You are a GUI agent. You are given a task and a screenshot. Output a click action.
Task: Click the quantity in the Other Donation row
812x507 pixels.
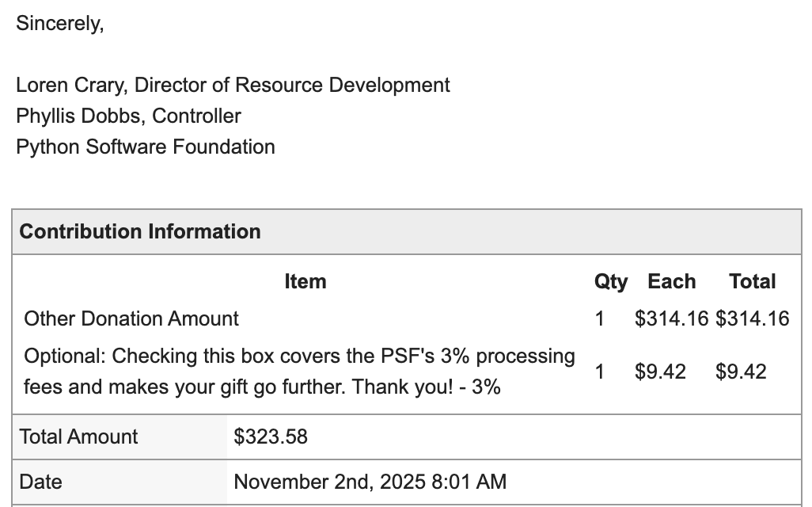(599, 318)
